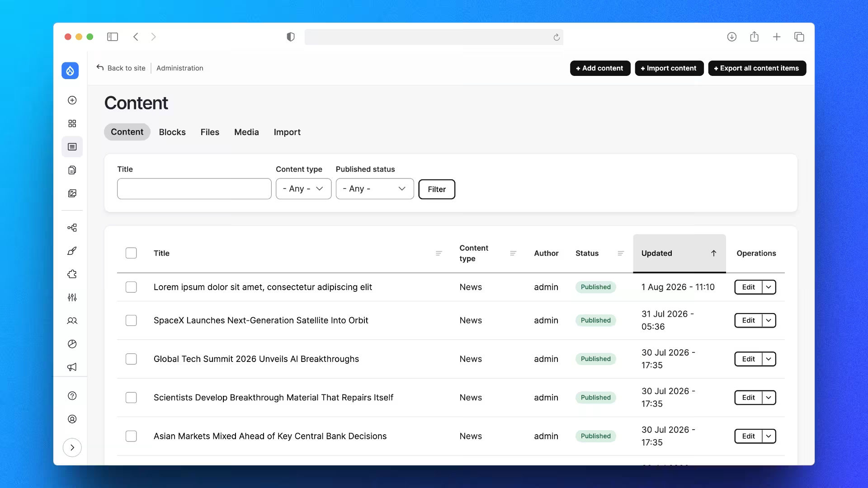This screenshot has width=868, height=488.
Task: Select all rows with header checkbox
Action: pyautogui.click(x=131, y=253)
